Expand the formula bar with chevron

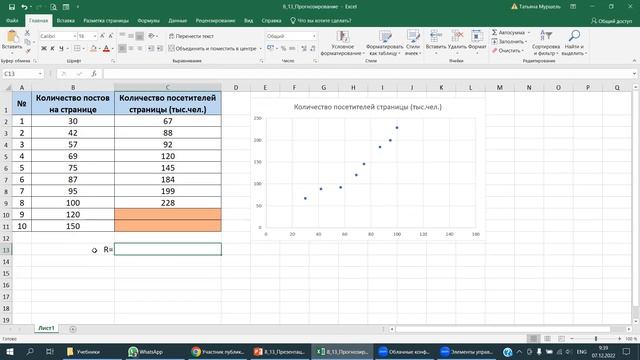[x=634, y=73]
